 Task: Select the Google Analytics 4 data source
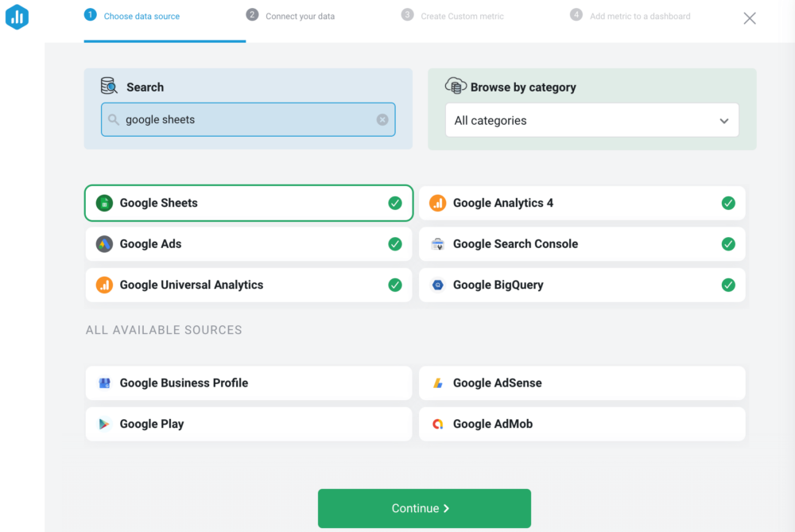tap(582, 203)
